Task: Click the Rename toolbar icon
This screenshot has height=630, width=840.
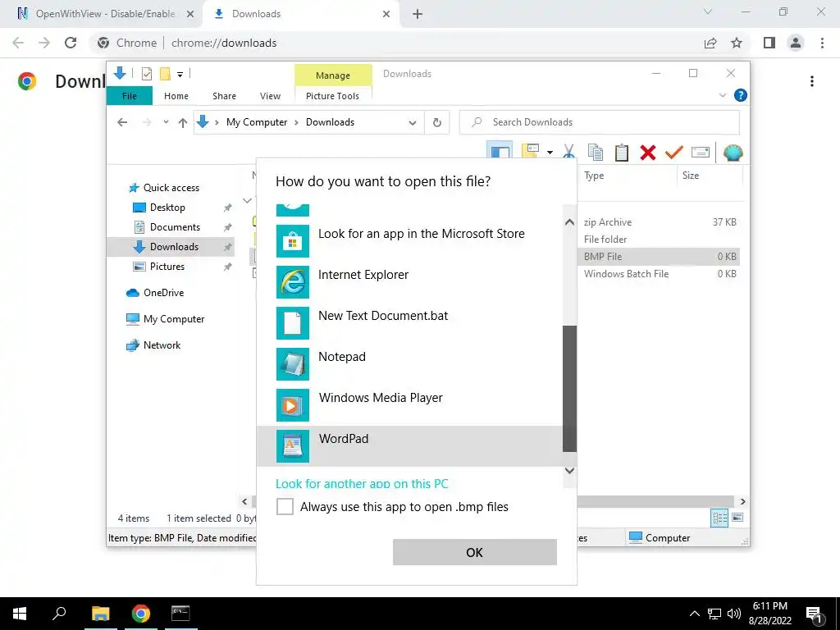Action: coord(701,152)
